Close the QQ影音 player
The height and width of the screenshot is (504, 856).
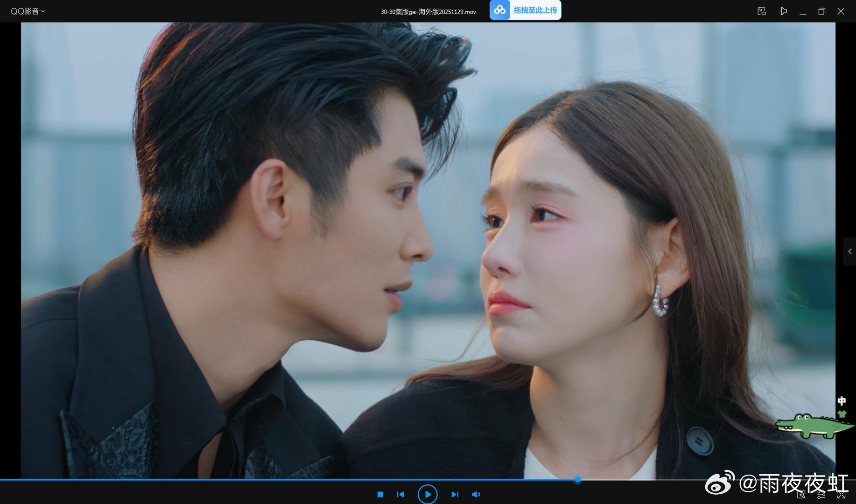coord(841,11)
